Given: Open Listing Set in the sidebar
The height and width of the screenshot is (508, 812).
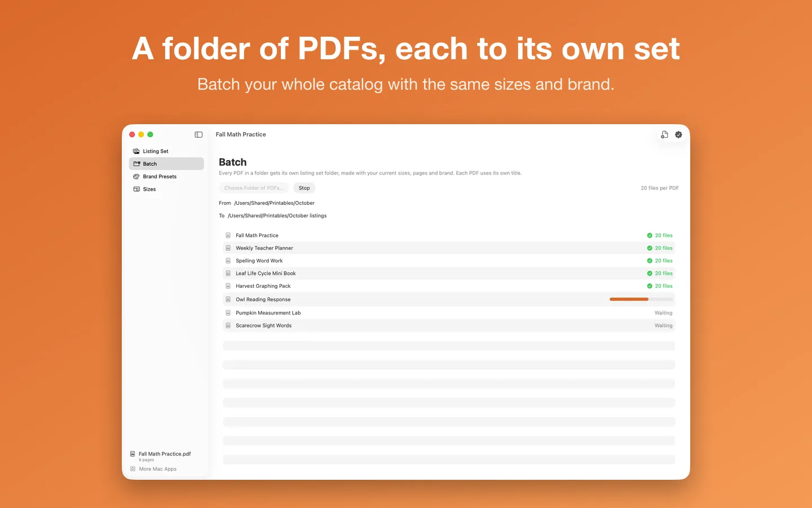Looking at the screenshot, I should click(x=166, y=151).
